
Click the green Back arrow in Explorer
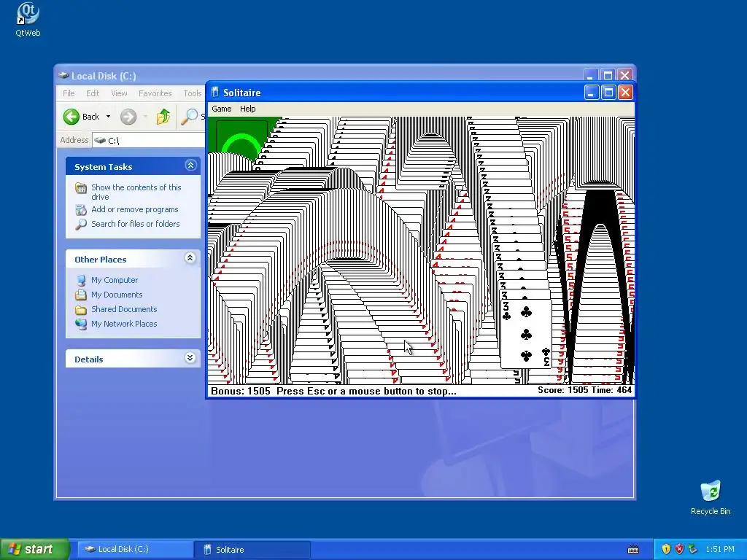pyautogui.click(x=71, y=117)
